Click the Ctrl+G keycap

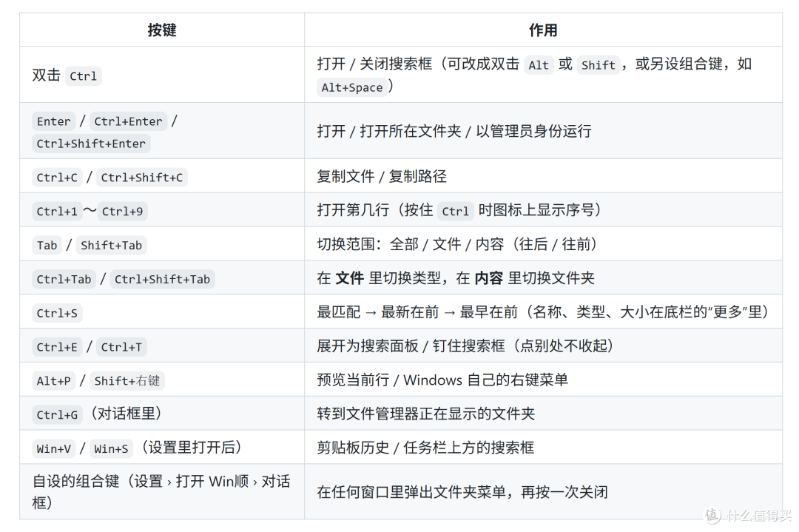[57, 415]
